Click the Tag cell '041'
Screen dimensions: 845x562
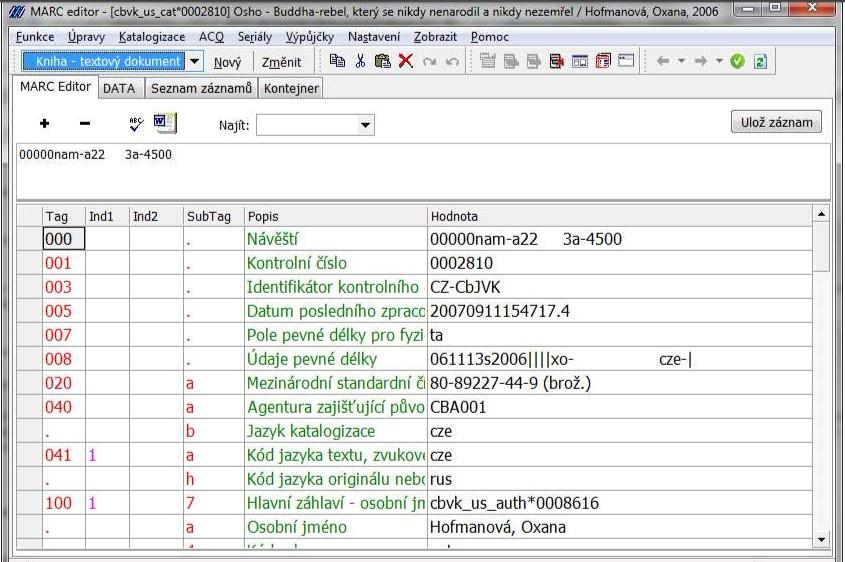pyautogui.click(x=64, y=455)
